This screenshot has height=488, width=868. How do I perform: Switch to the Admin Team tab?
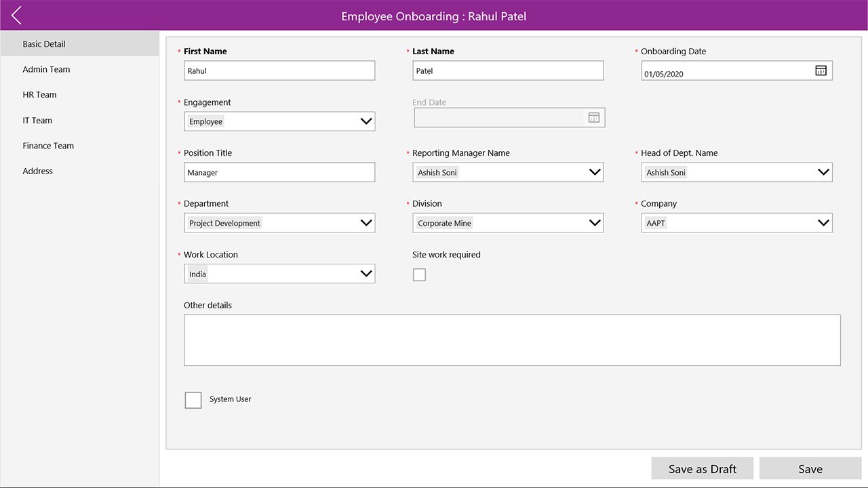[x=46, y=69]
